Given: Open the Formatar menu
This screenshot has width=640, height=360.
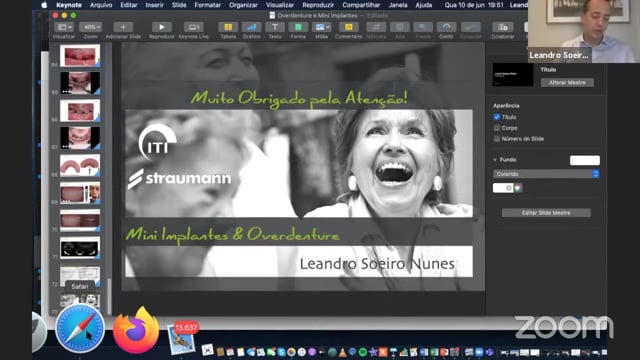Looking at the screenshot, I should coord(207,5).
